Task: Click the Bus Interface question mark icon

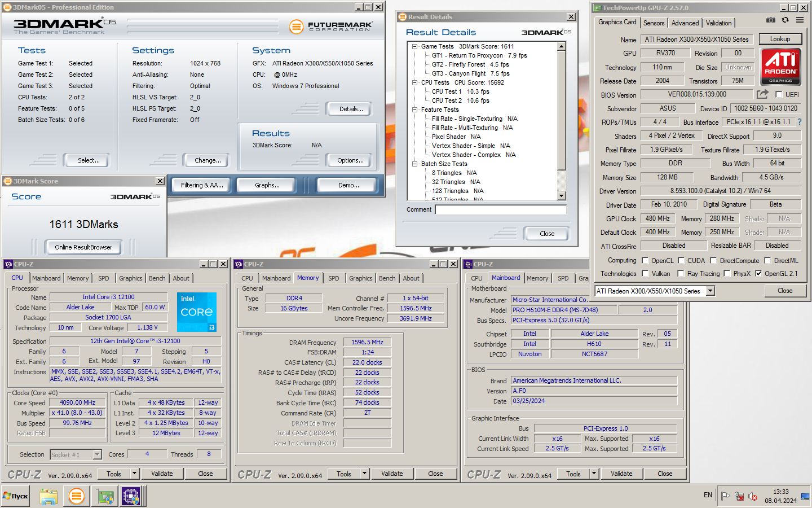Action: (799, 122)
